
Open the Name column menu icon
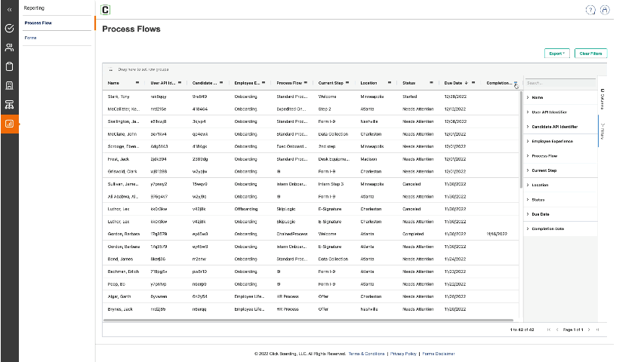click(x=137, y=82)
